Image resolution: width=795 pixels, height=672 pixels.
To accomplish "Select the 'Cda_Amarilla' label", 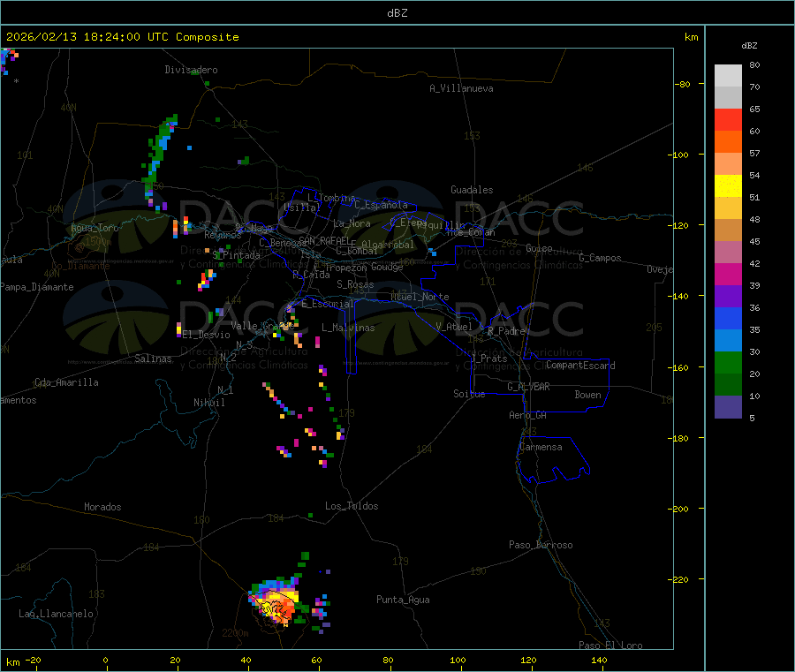I will click(x=66, y=382).
